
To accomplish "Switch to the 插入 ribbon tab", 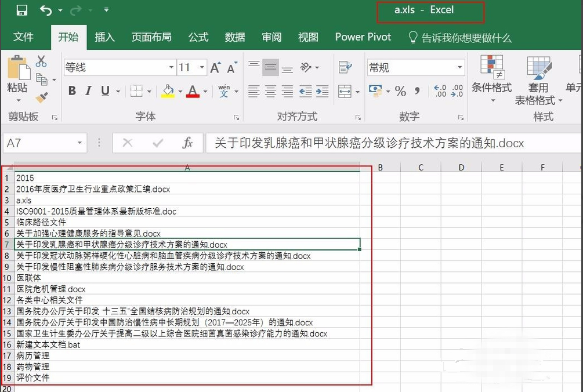I will pos(104,37).
